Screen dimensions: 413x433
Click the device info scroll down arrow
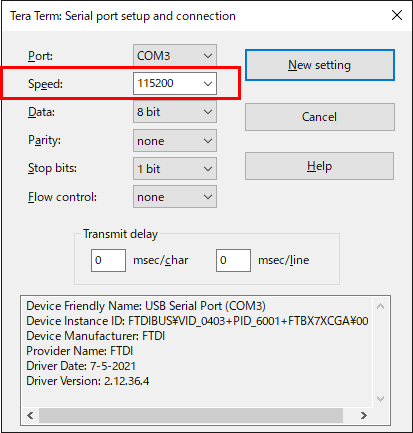(380, 399)
